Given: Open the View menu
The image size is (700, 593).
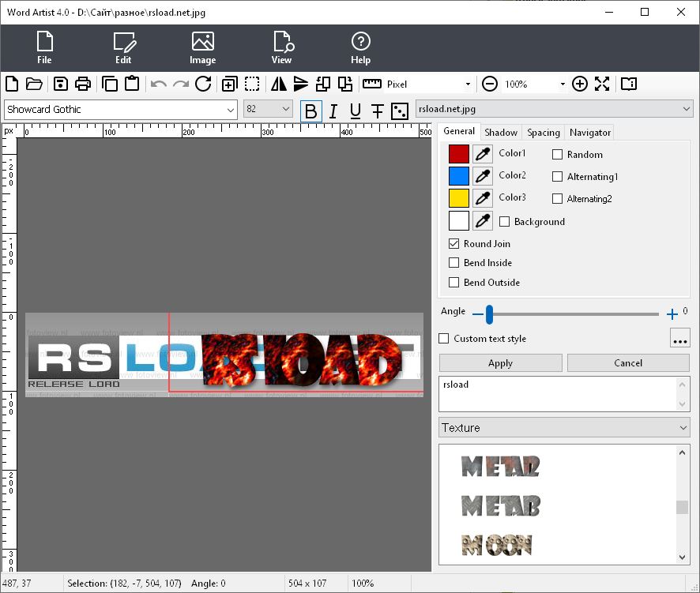Looking at the screenshot, I should click(x=282, y=48).
